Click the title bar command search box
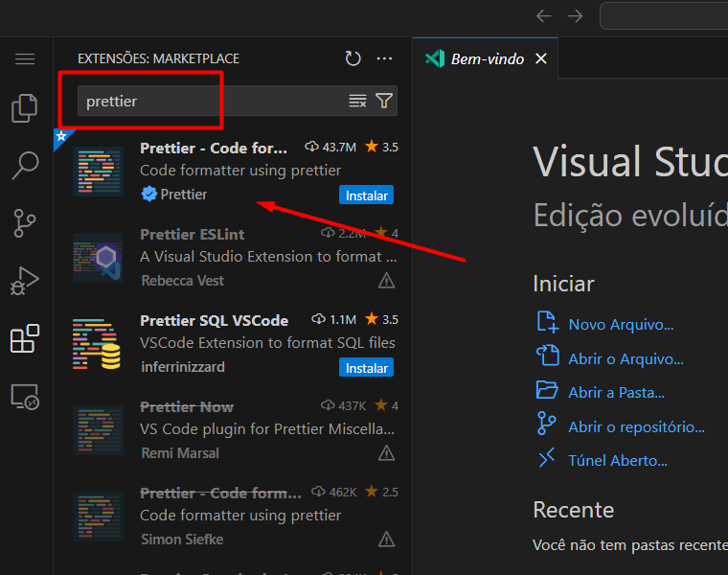 (664, 15)
